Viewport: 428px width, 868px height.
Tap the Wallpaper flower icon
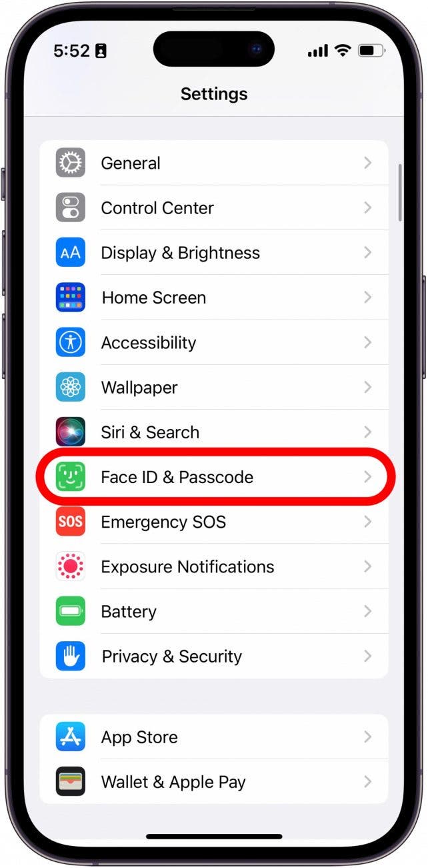tap(70, 387)
